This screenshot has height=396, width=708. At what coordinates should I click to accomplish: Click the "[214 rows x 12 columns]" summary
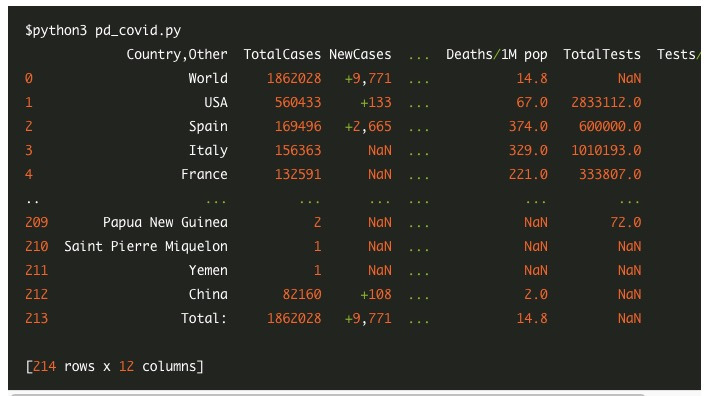pos(115,366)
